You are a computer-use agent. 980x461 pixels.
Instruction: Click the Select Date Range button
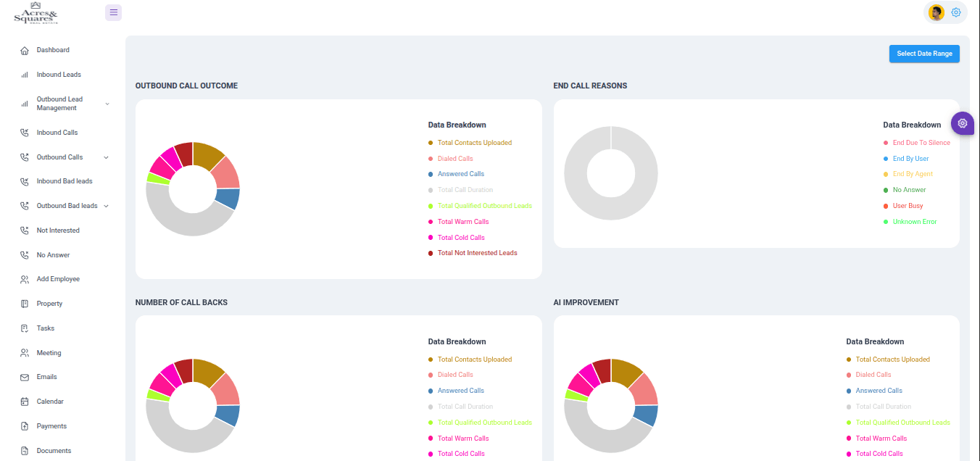924,54
